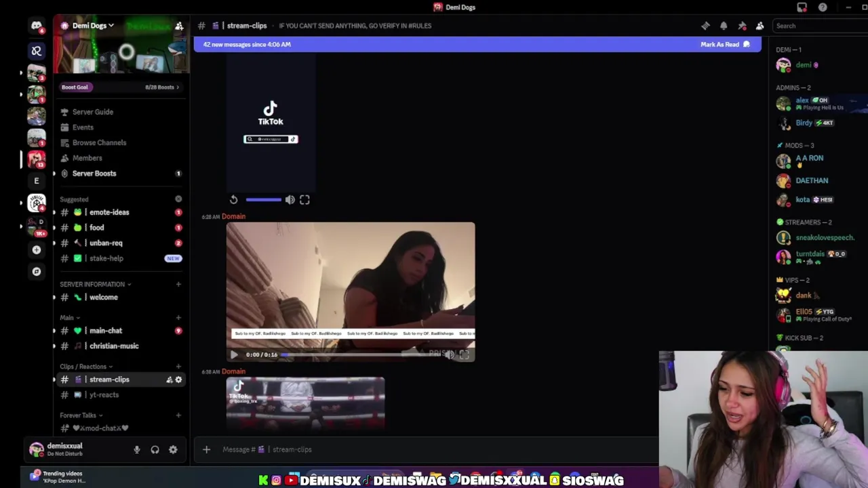The height and width of the screenshot is (488, 868).
Task: Open Trending videos taskbar widget
Action: (x=58, y=477)
